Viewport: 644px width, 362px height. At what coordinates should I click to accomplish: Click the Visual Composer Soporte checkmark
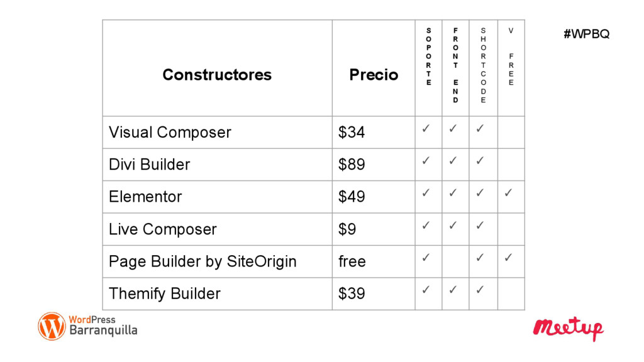pyautogui.click(x=426, y=128)
